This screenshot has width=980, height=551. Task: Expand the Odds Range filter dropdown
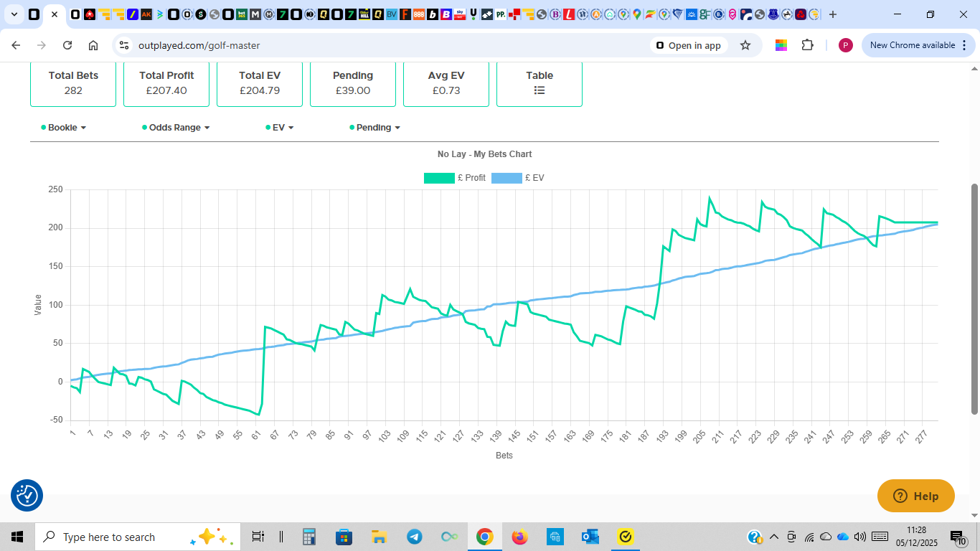(x=179, y=128)
